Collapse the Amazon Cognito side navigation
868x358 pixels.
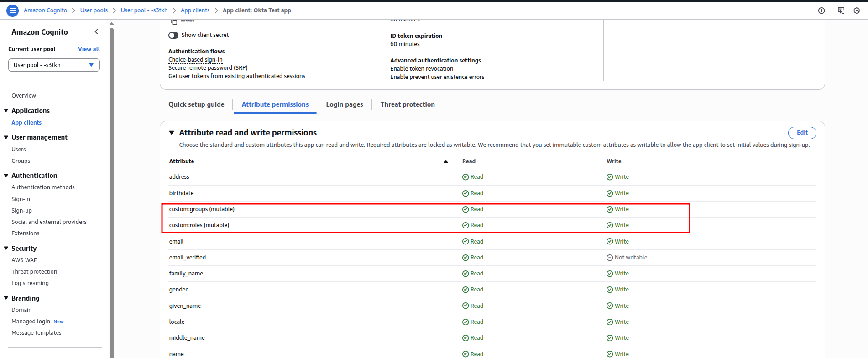96,31
